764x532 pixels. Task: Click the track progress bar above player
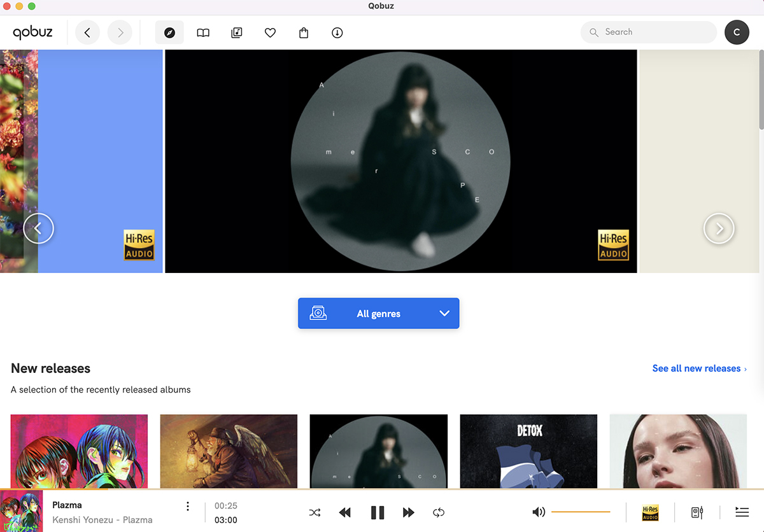click(x=382, y=489)
